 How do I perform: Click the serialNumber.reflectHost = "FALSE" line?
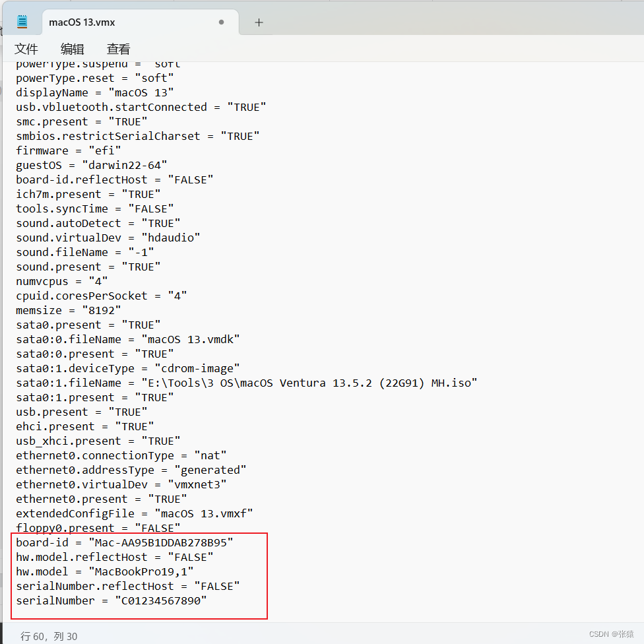coord(128,586)
